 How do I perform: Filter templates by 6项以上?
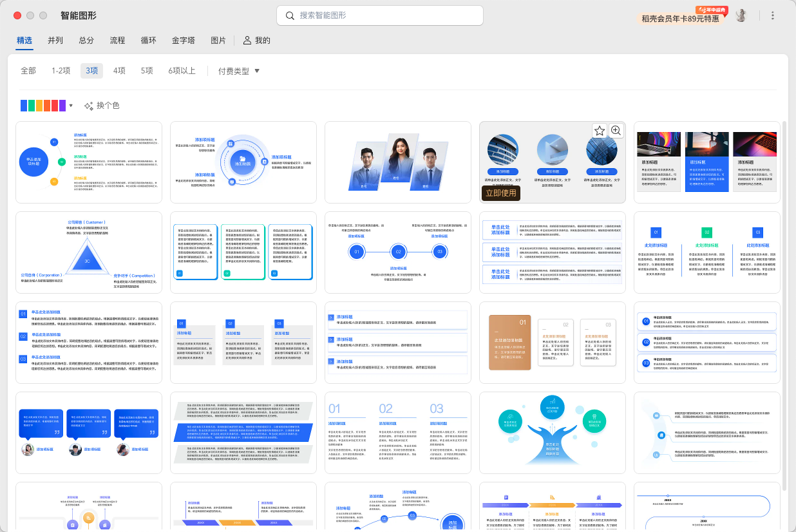[x=182, y=71]
